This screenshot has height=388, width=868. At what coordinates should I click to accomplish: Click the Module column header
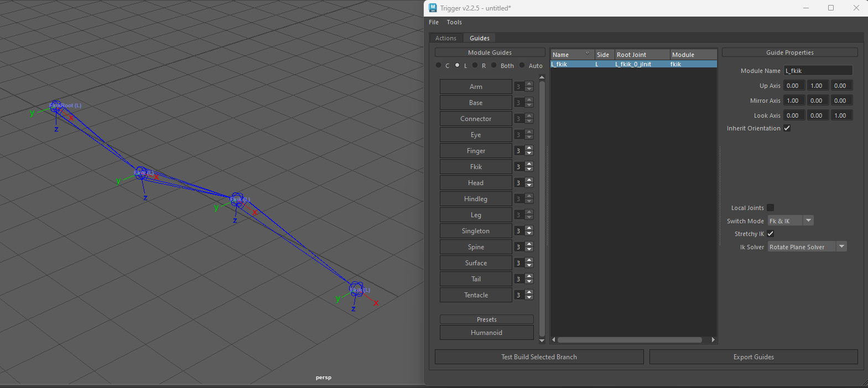pyautogui.click(x=694, y=55)
